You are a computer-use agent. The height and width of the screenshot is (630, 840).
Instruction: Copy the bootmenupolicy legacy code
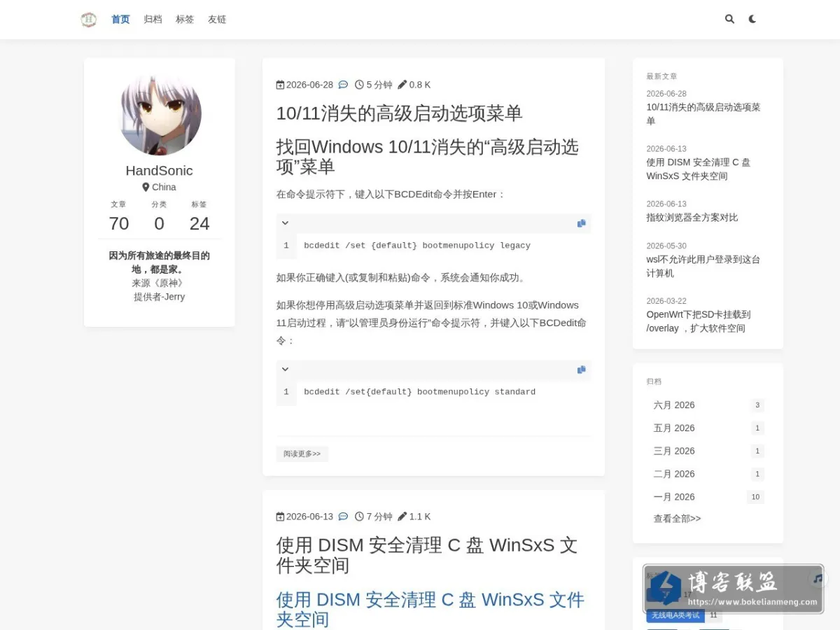click(581, 223)
